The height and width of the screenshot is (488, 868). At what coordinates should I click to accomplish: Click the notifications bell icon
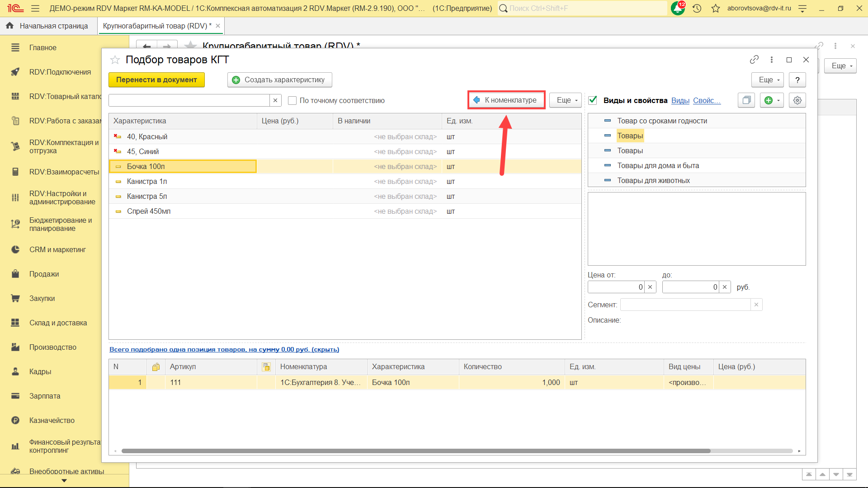coord(677,8)
